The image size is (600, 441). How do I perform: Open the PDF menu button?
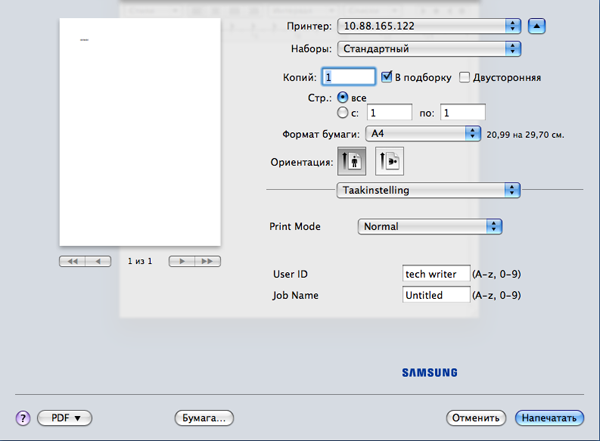(x=65, y=418)
